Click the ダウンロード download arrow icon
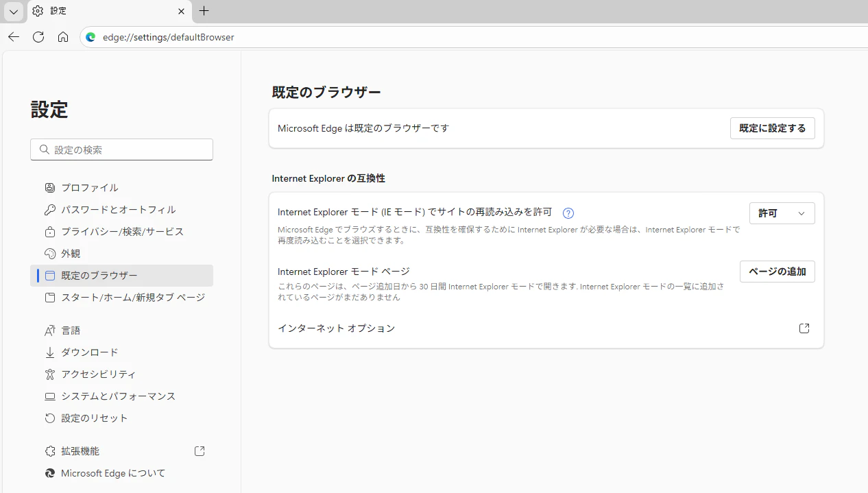 [x=49, y=352]
